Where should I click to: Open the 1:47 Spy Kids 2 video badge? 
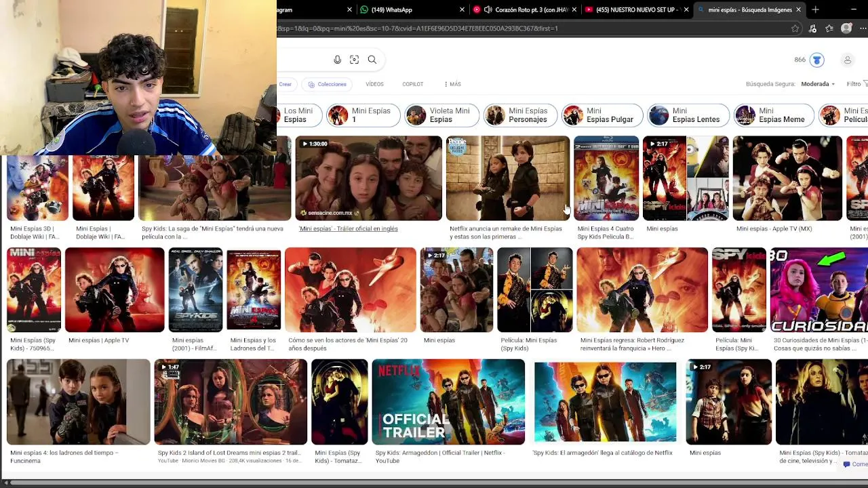coord(170,367)
